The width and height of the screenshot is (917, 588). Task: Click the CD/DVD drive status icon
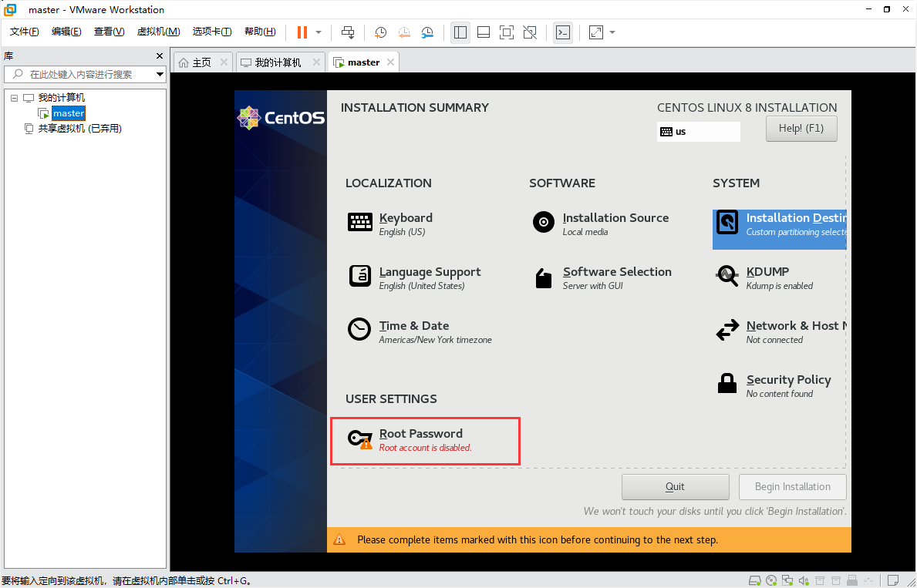pyautogui.click(x=770, y=580)
